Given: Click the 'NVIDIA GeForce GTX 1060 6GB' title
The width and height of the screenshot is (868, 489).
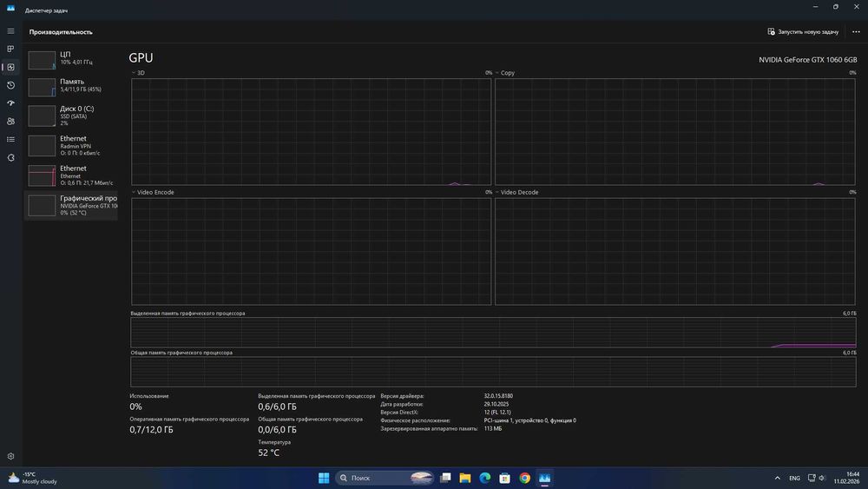Looking at the screenshot, I should (807, 60).
